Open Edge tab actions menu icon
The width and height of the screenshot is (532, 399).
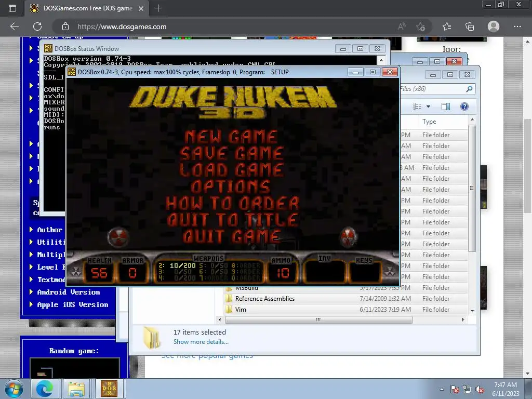pyautogui.click(x=12, y=8)
